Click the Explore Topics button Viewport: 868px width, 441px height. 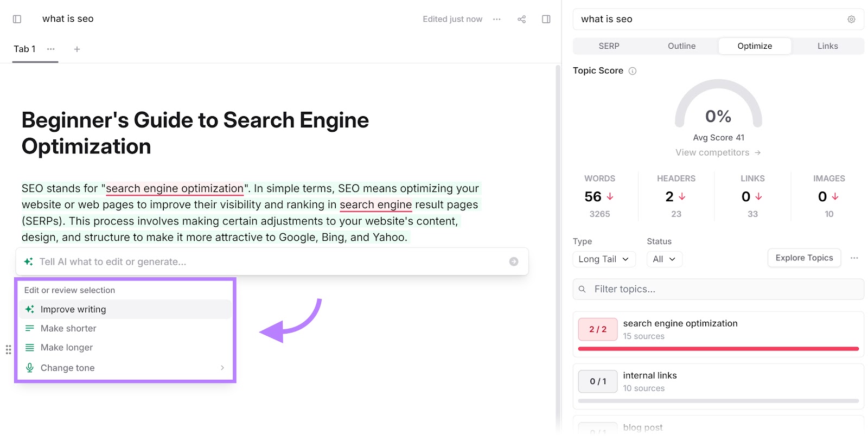[x=805, y=258]
